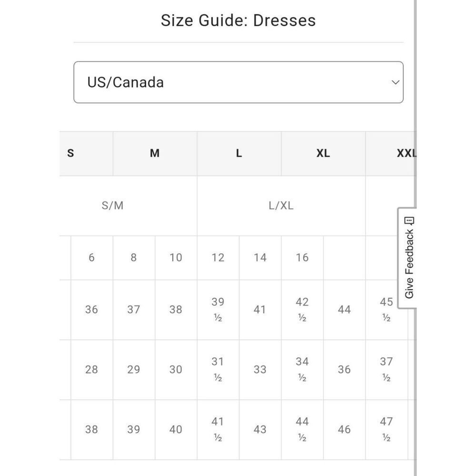The image size is (476, 476).
Task: Select the XXL size column header
Action: (391, 153)
